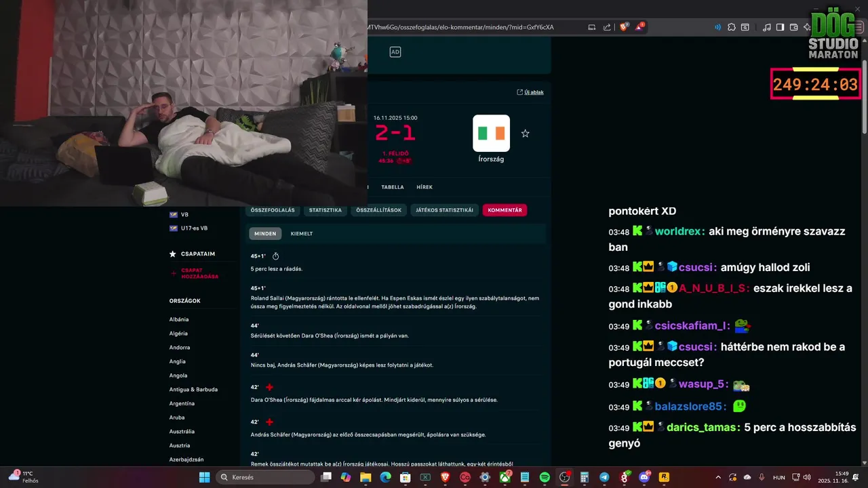Open the HÍREK tab
Screen dimensions: 868x488
[425, 187]
